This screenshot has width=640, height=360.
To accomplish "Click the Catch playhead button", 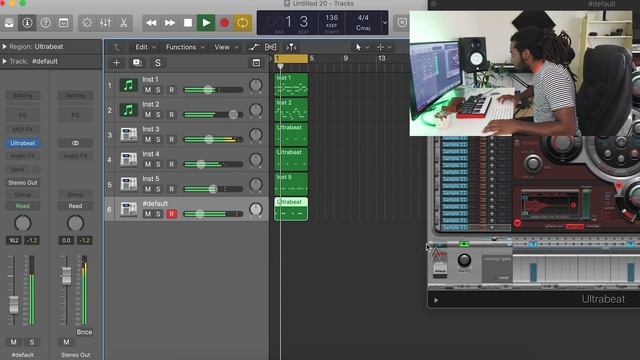I will coord(291,47).
